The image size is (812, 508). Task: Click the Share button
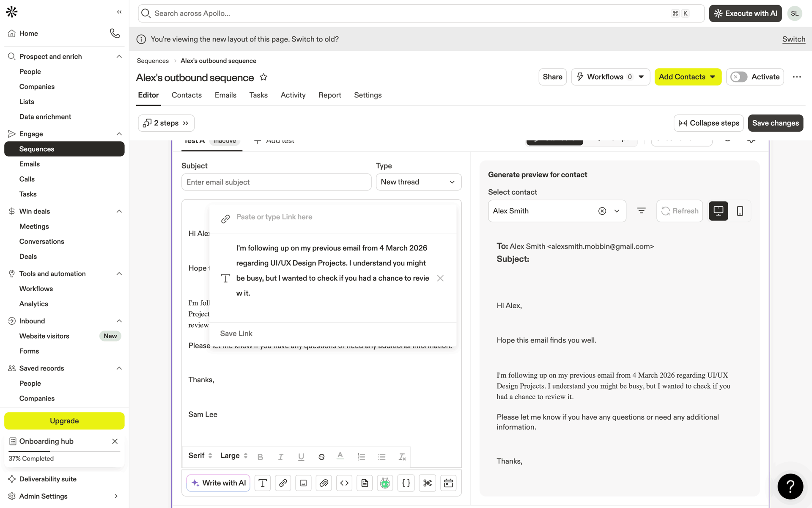click(552, 77)
